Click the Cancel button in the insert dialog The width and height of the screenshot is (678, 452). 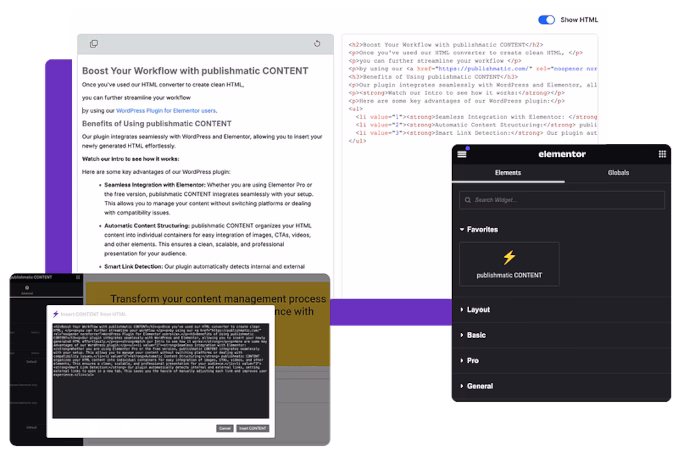click(x=225, y=428)
